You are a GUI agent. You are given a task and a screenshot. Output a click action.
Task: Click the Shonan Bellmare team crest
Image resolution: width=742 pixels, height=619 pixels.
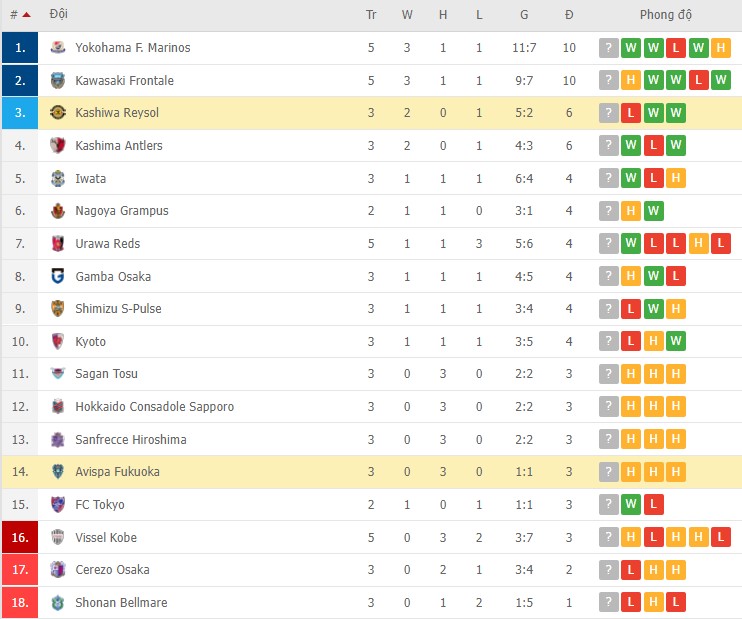57,602
